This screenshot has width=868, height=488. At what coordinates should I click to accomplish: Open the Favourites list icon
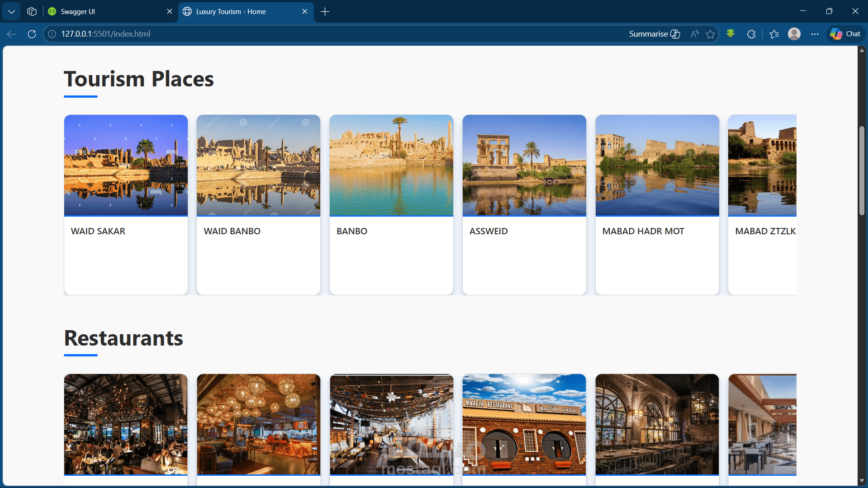pos(774,34)
